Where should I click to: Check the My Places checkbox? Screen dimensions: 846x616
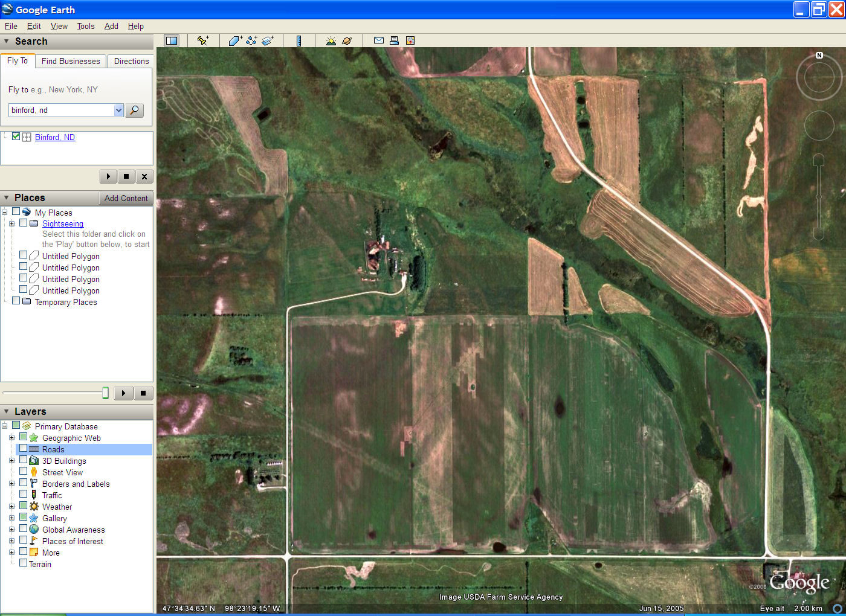click(x=16, y=212)
